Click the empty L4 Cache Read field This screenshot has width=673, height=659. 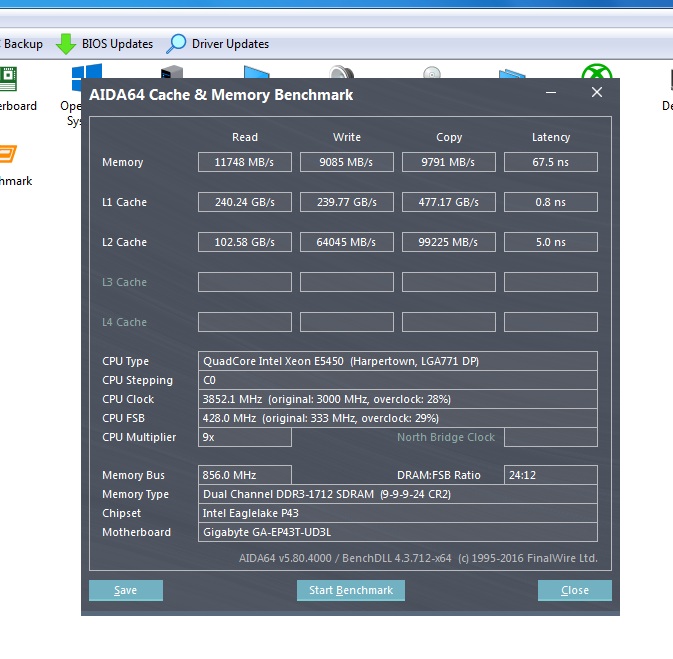pos(245,322)
